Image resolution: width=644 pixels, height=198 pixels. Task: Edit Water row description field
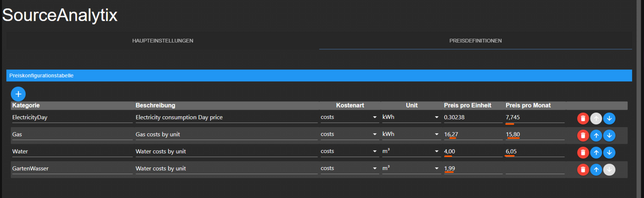[226, 151]
